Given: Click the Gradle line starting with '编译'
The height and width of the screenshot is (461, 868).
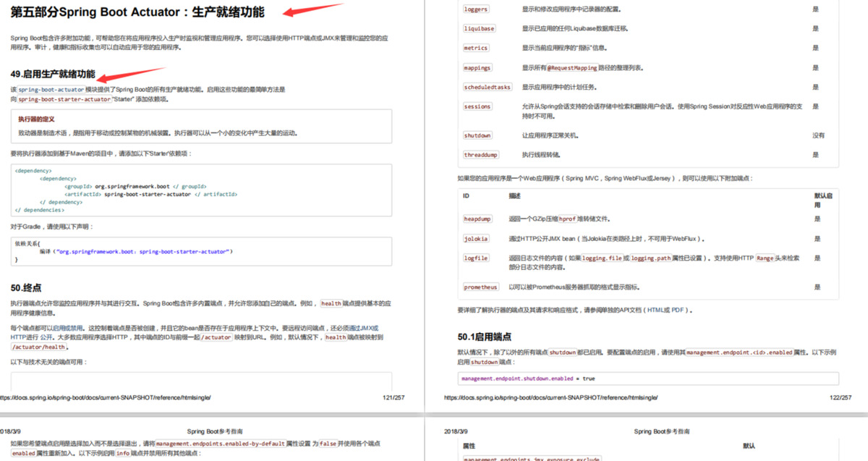Looking at the screenshot, I should tap(135, 251).
